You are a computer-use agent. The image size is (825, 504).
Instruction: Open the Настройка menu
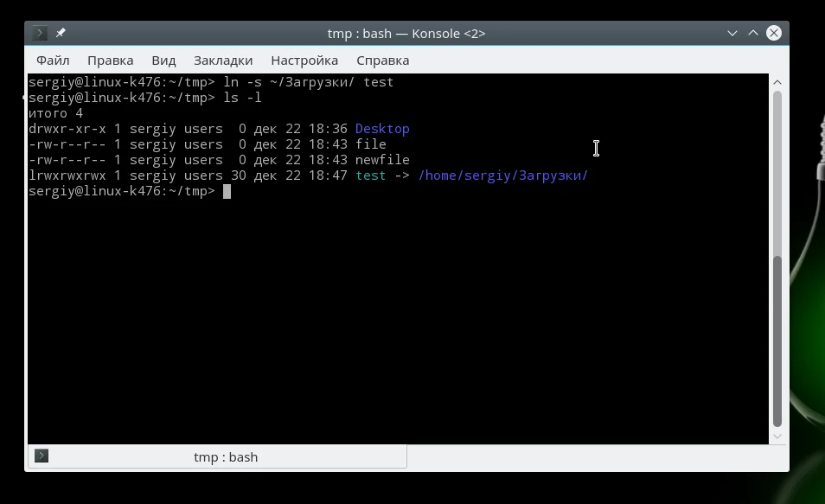point(304,61)
